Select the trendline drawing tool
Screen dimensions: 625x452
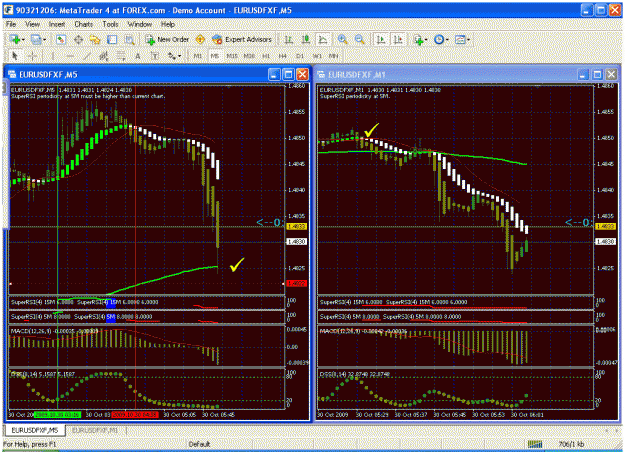click(87, 56)
